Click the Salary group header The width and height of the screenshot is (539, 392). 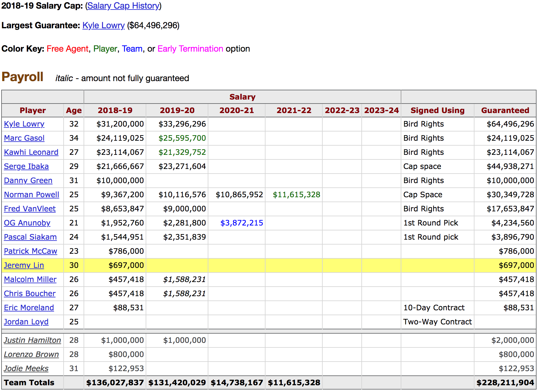(242, 97)
